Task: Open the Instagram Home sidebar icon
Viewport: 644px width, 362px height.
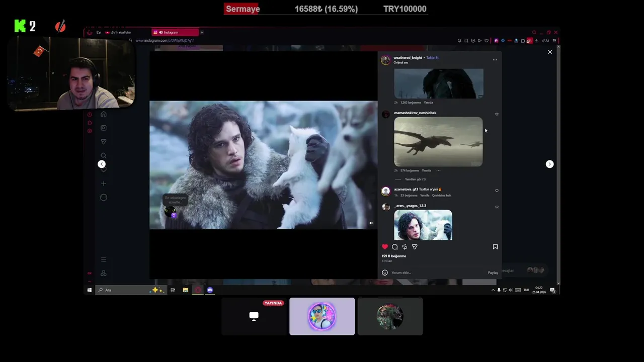Action: tap(104, 114)
